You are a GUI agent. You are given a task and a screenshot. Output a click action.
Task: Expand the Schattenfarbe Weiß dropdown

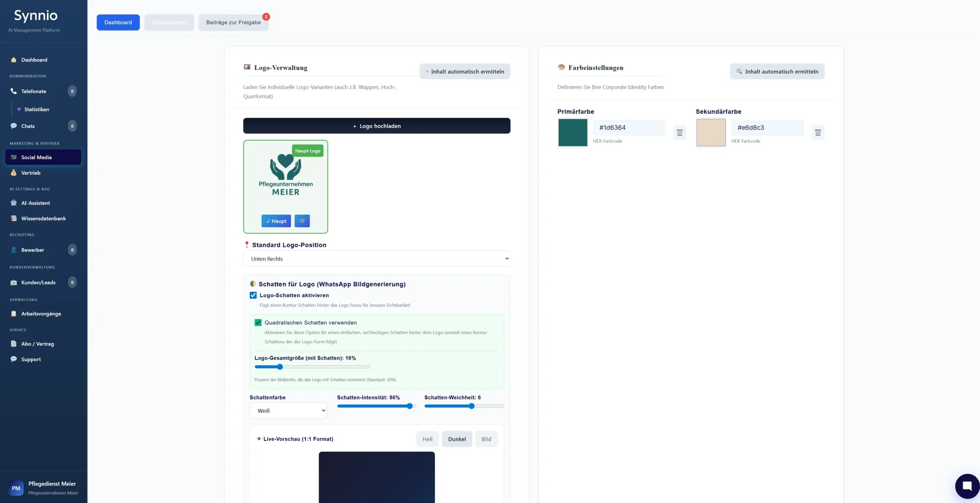tap(288, 410)
